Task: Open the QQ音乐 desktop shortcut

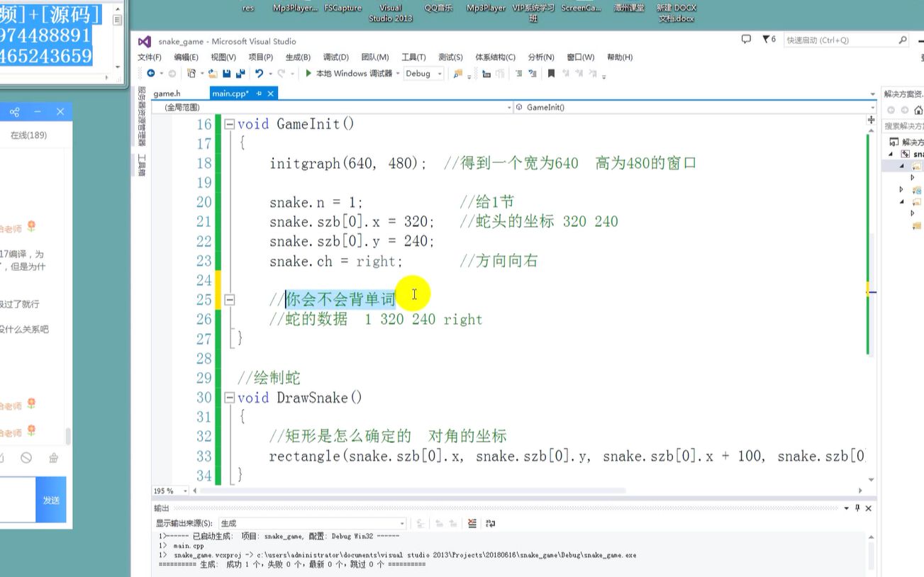Action: click(x=438, y=8)
